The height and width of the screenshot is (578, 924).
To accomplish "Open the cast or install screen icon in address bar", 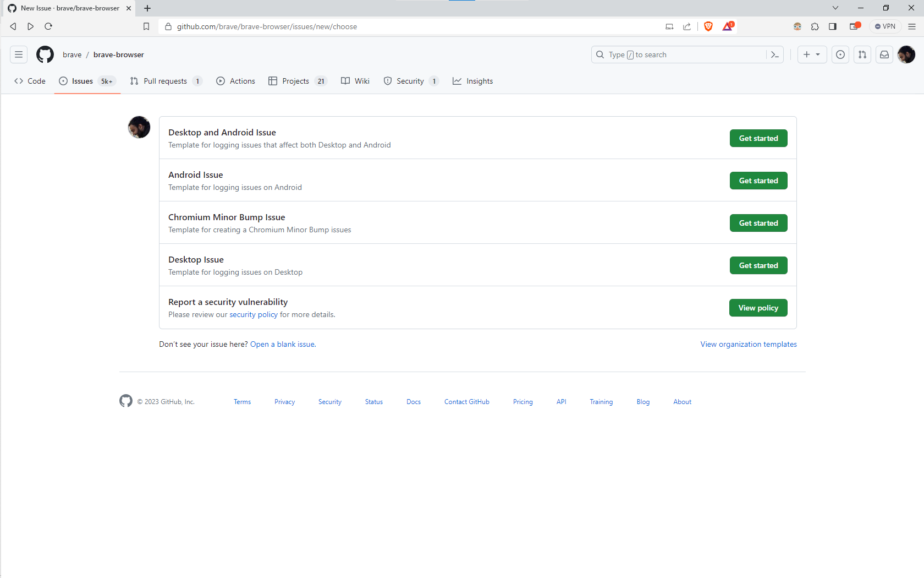I will [x=669, y=26].
